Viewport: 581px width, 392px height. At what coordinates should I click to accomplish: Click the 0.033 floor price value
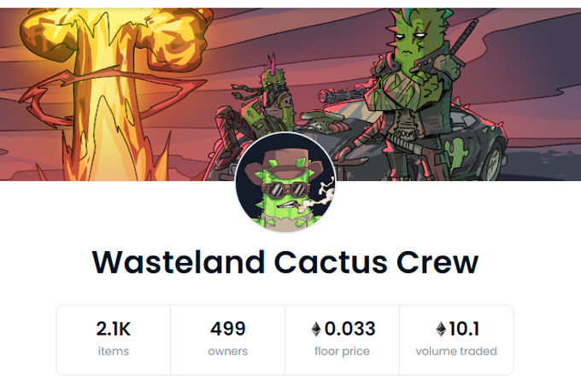[349, 329]
